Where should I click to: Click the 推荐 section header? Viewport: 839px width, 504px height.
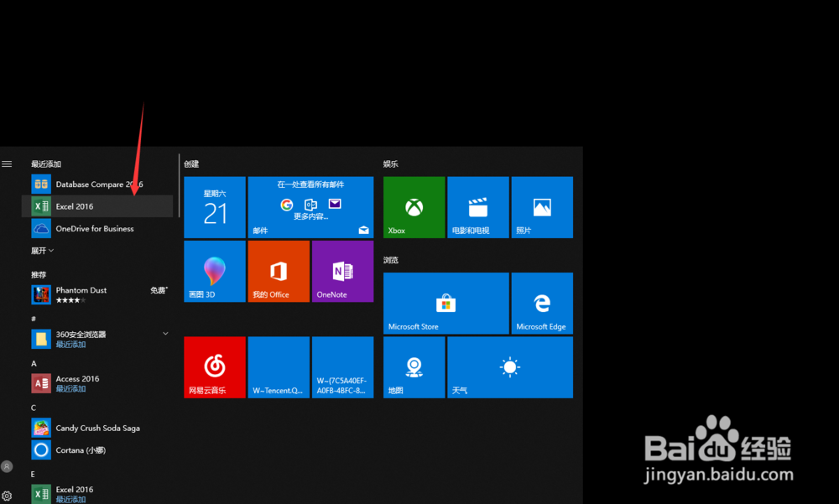(x=39, y=274)
